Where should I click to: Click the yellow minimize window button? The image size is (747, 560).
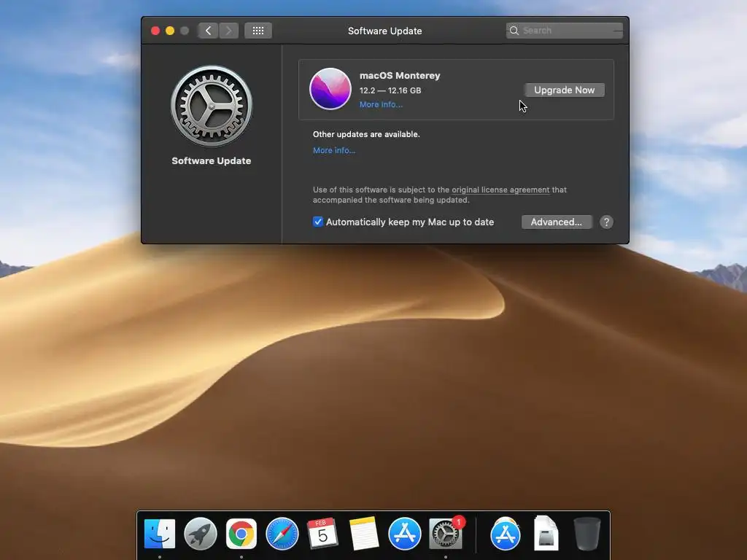click(170, 31)
